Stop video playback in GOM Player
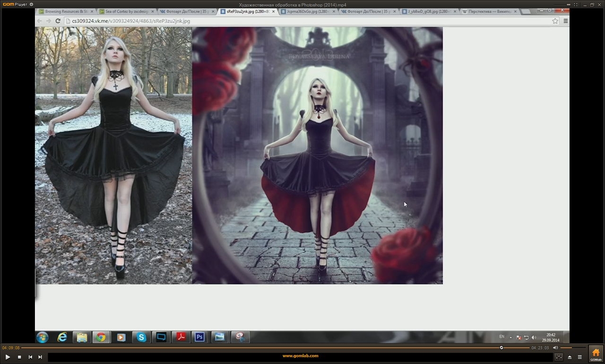 point(19,357)
